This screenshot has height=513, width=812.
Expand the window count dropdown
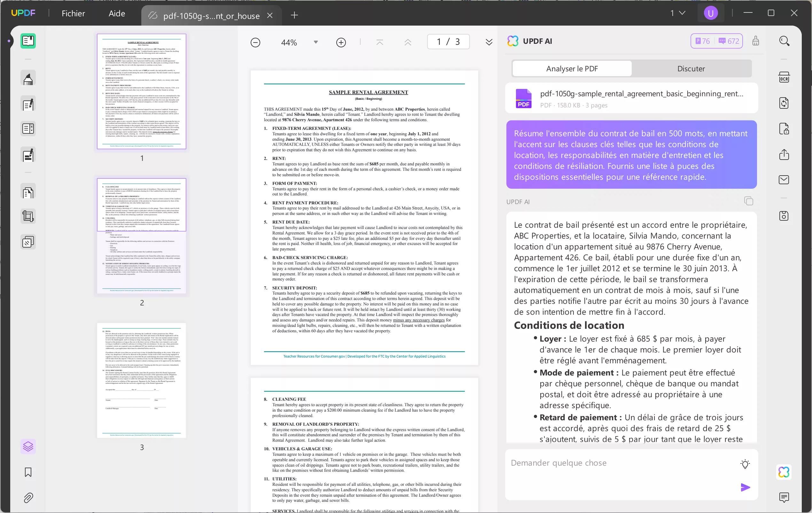[x=678, y=13]
